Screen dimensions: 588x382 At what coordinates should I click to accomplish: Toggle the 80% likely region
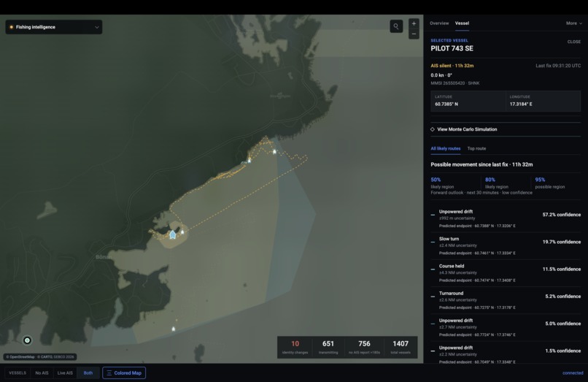pyautogui.click(x=497, y=183)
